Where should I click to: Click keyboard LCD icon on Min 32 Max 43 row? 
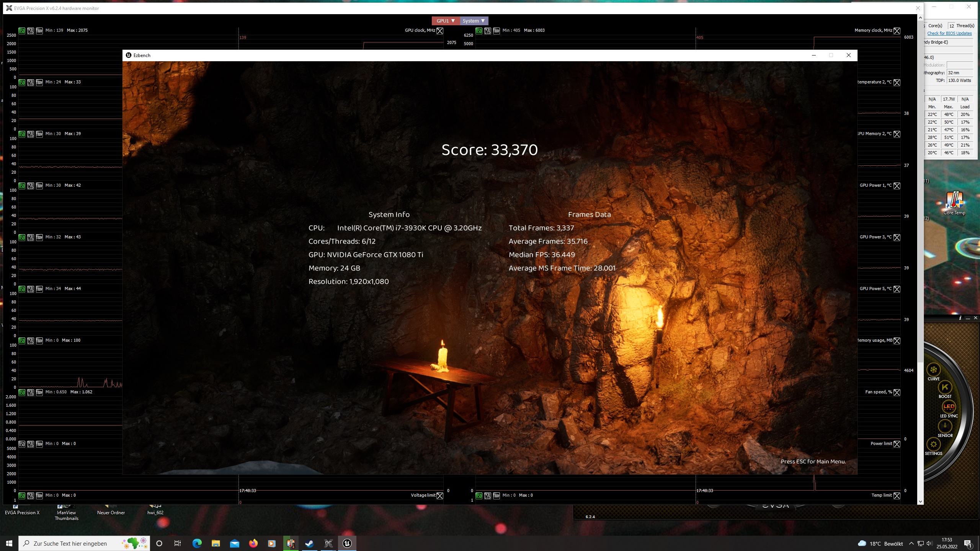[x=31, y=237]
